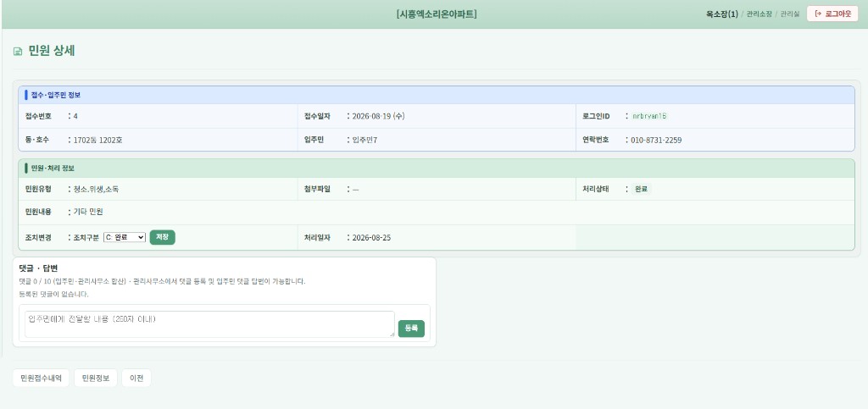Viewport: 868px width, 409px height.
Task: Click the logout arrow icon in 로그아웃
Action: point(819,14)
